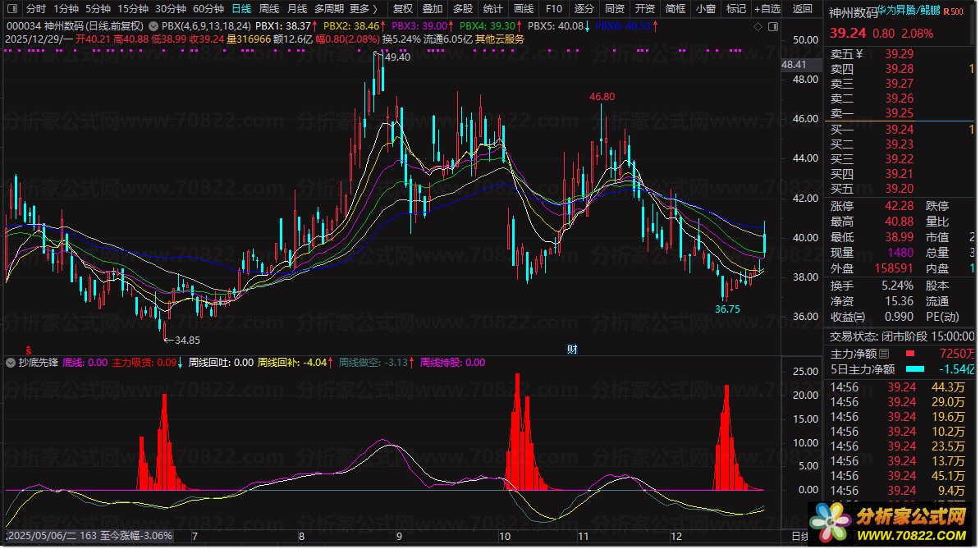Select the 周线 weekly period tab

pyautogui.click(x=268, y=9)
